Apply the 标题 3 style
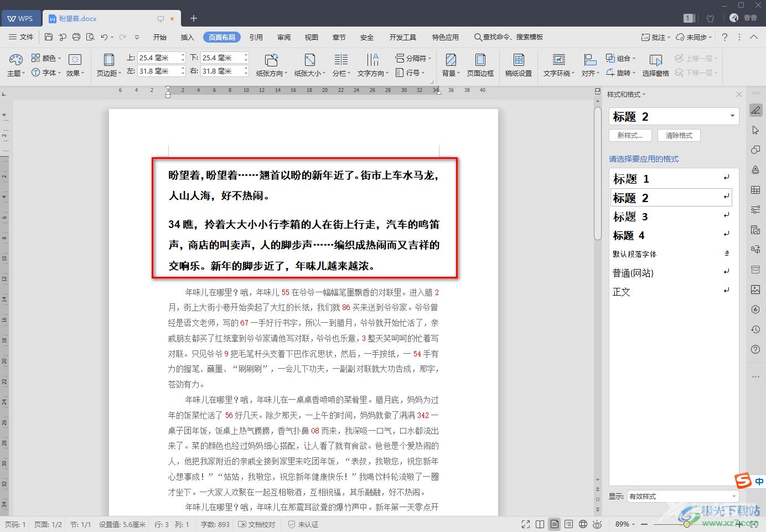 670,216
